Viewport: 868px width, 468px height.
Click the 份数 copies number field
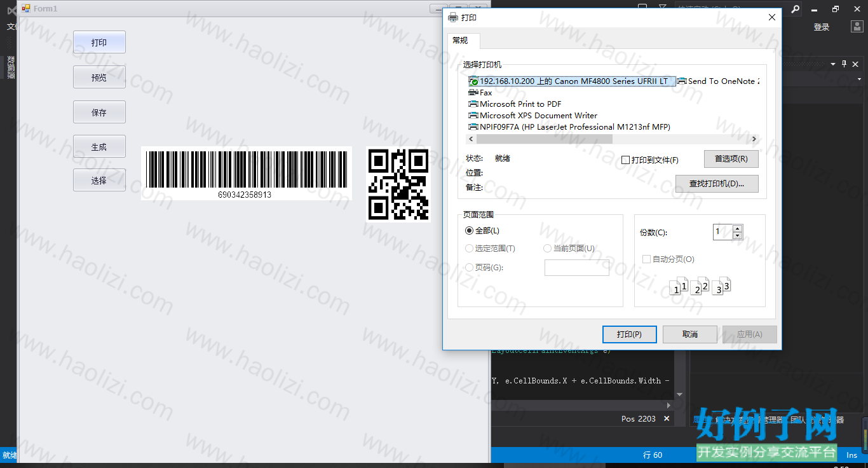(x=722, y=232)
